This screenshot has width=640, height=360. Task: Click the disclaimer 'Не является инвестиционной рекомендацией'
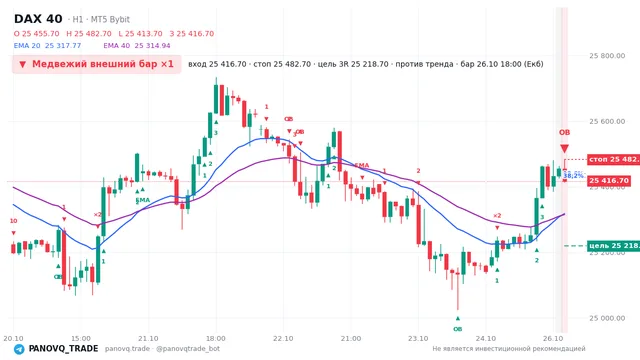click(x=509, y=349)
